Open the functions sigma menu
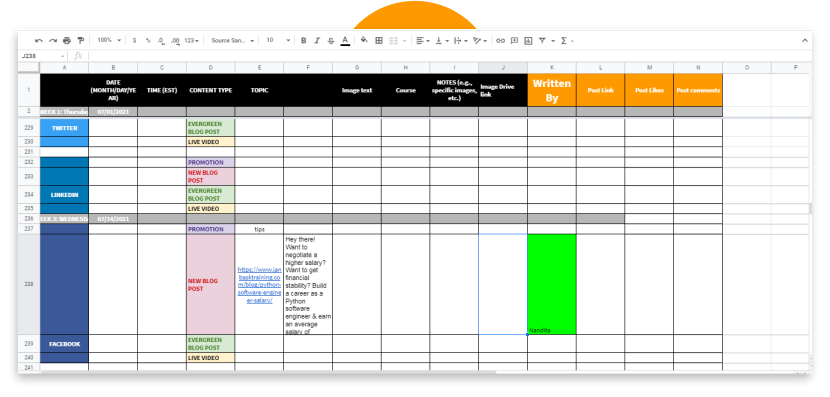 (x=566, y=40)
